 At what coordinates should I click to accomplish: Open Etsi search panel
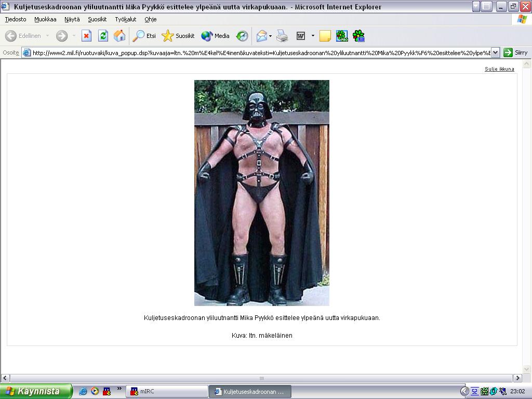click(144, 36)
